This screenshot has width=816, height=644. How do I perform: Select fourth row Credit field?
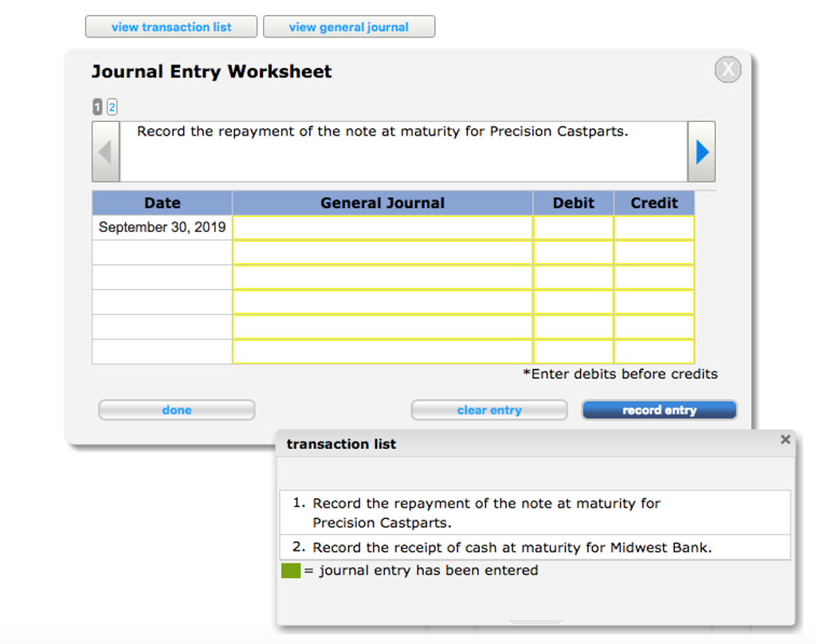[x=654, y=302]
